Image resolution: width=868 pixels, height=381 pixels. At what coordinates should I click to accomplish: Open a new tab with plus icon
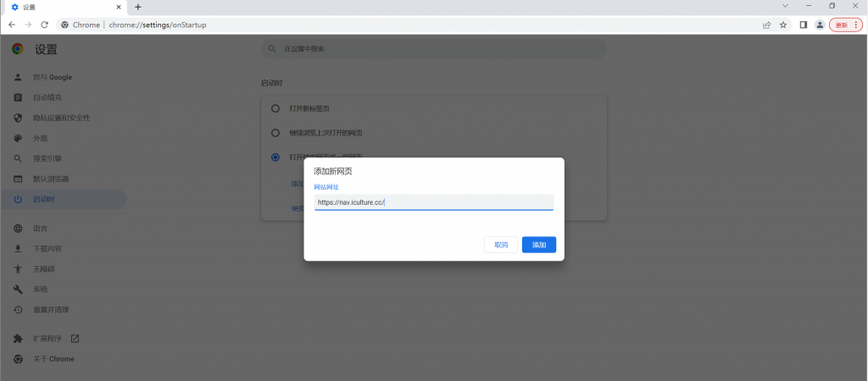tap(138, 7)
